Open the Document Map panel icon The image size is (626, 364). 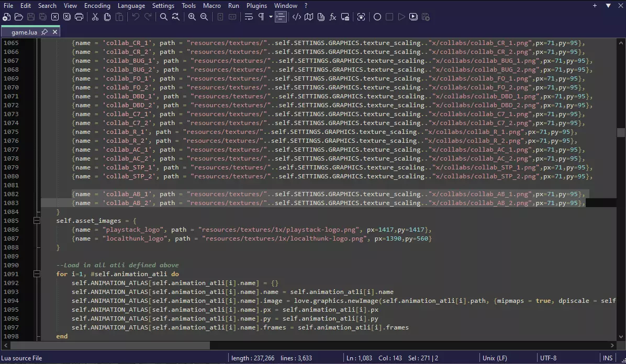(308, 17)
